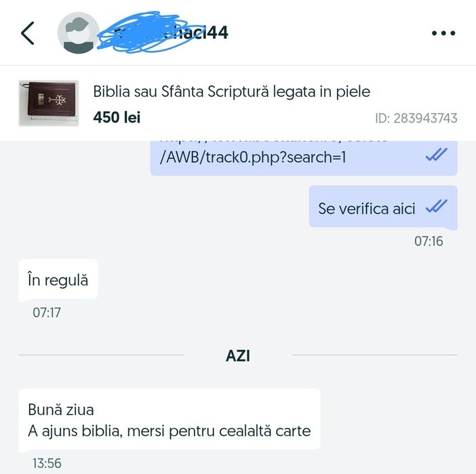
Task: Tap the 07:16 timestamp
Action: pyautogui.click(x=429, y=241)
